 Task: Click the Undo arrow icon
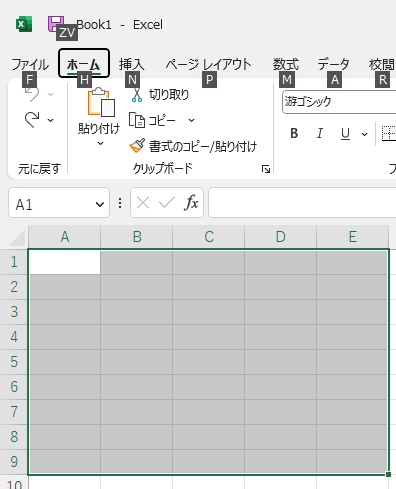(33, 94)
